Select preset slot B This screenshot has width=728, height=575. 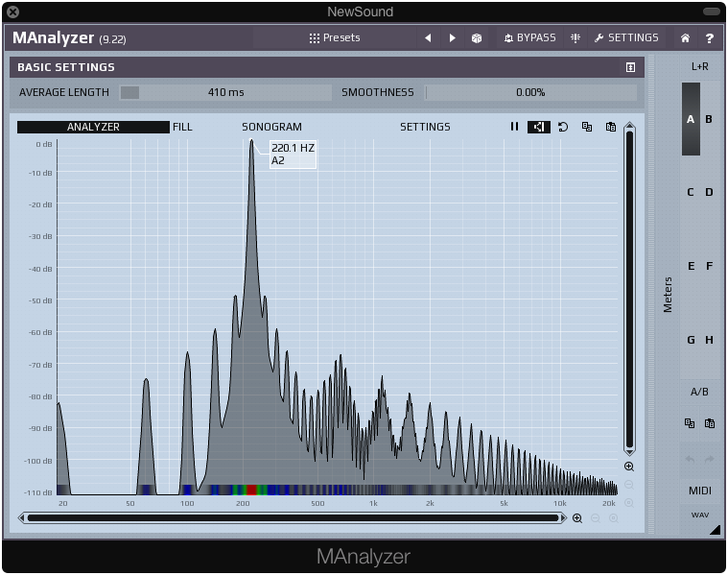(709, 119)
